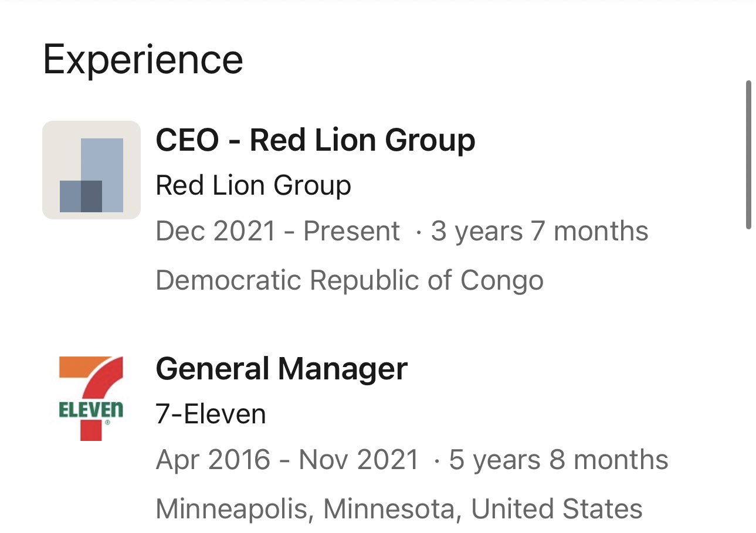Click the green ELEVEN word in the logo
756x533 pixels.
pos(91,410)
